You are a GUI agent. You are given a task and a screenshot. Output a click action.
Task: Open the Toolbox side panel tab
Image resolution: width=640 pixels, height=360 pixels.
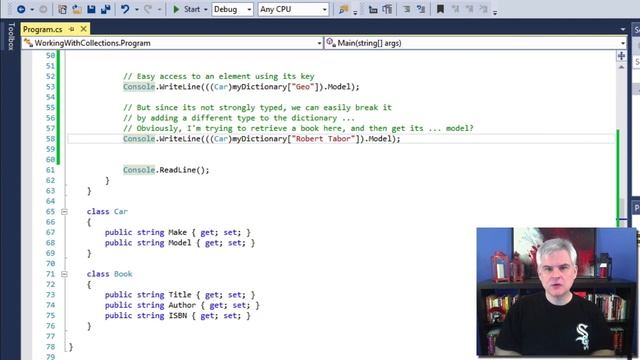(x=11, y=36)
